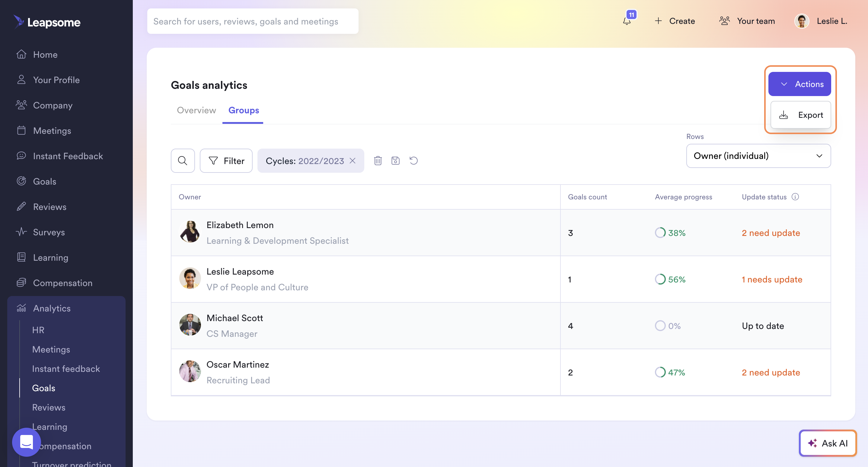
Task: Delete filters with the trash icon
Action: [x=378, y=160]
